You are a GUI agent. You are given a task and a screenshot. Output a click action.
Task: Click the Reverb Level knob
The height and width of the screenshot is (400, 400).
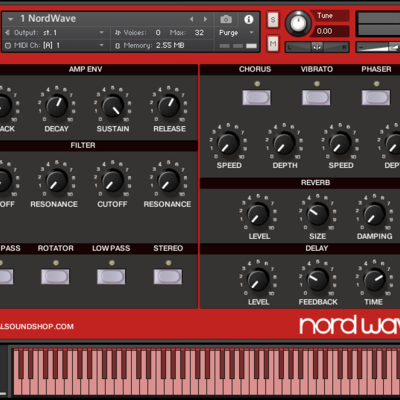coord(258,214)
